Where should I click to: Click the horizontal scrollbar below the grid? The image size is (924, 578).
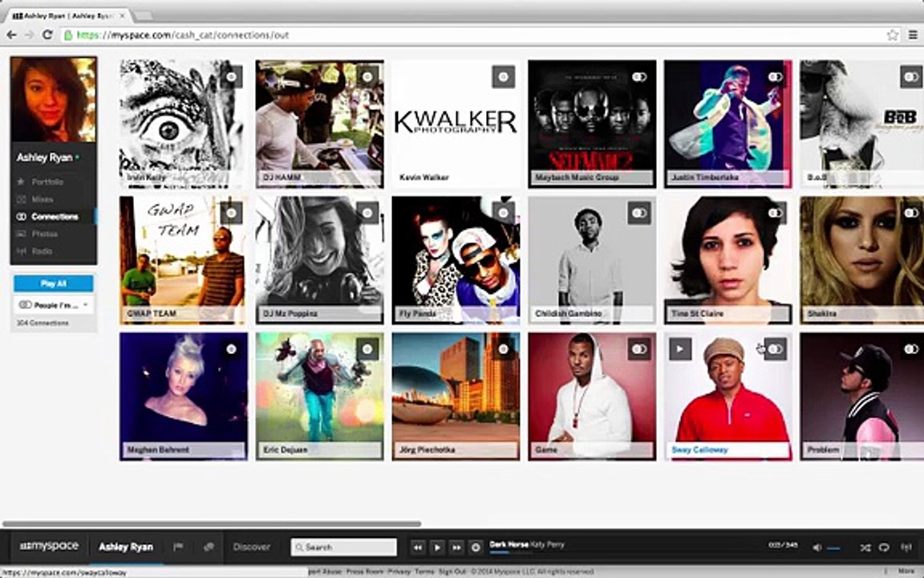coord(212,523)
